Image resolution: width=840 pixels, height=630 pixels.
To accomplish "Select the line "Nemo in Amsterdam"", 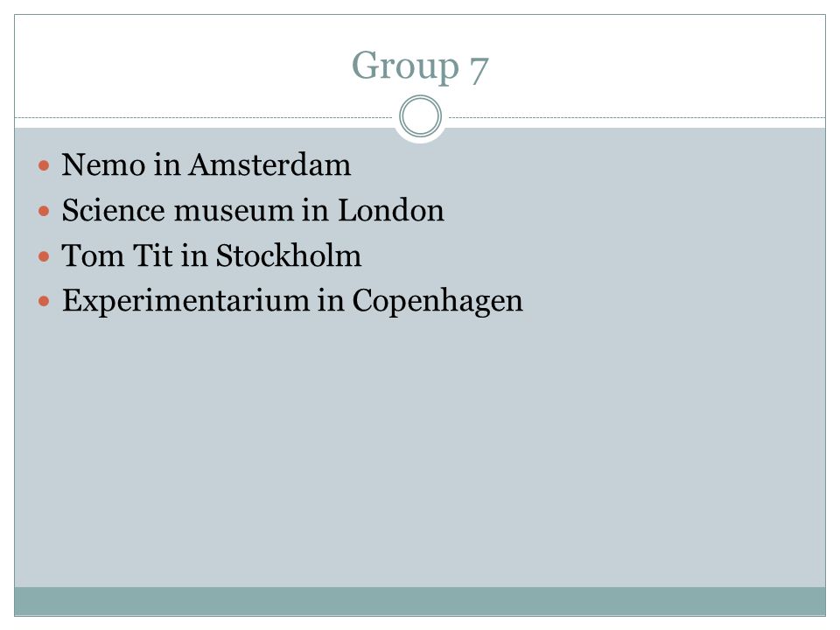I will coord(206,164).
